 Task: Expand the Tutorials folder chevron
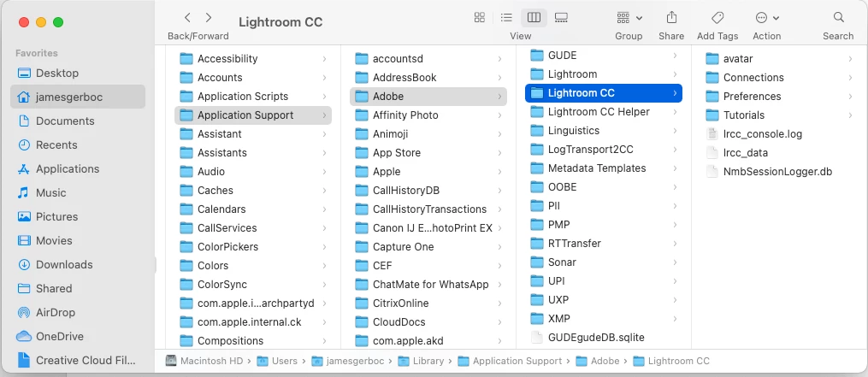(x=850, y=115)
